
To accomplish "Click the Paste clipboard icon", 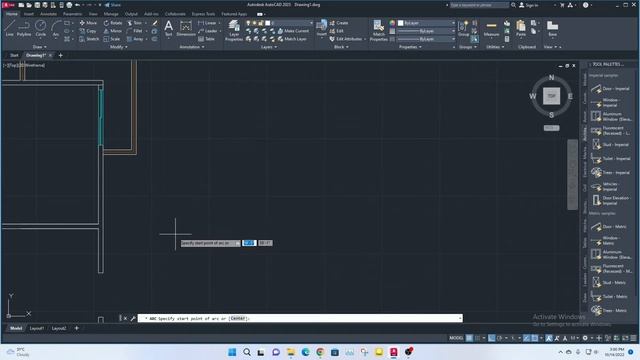I will click(521, 28).
